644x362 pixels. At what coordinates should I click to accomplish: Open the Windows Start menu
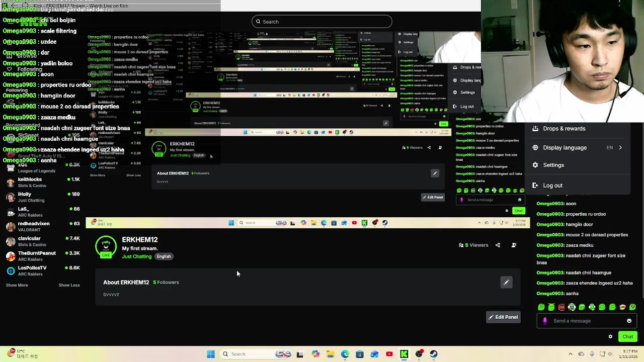coord(211,354)
